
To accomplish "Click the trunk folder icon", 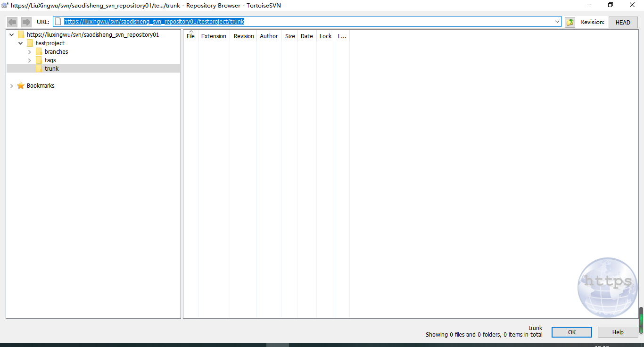I will tap(39, 69).
